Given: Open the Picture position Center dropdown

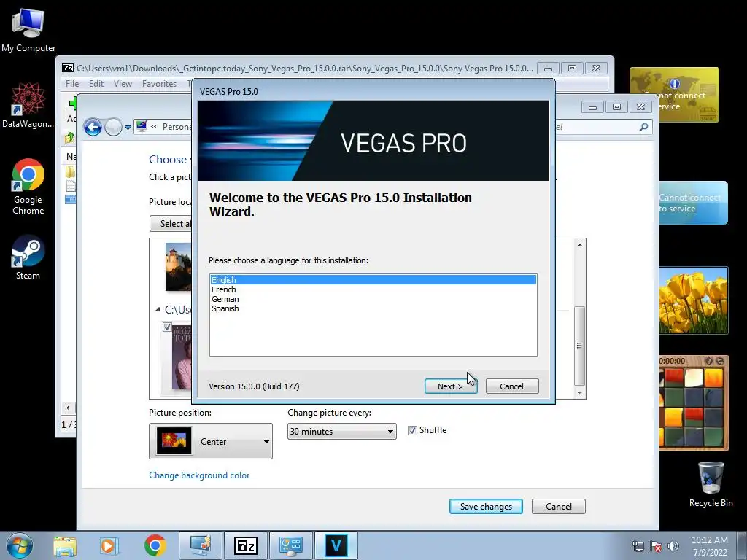Looking at the screenshot, I should tap(211, 441).
